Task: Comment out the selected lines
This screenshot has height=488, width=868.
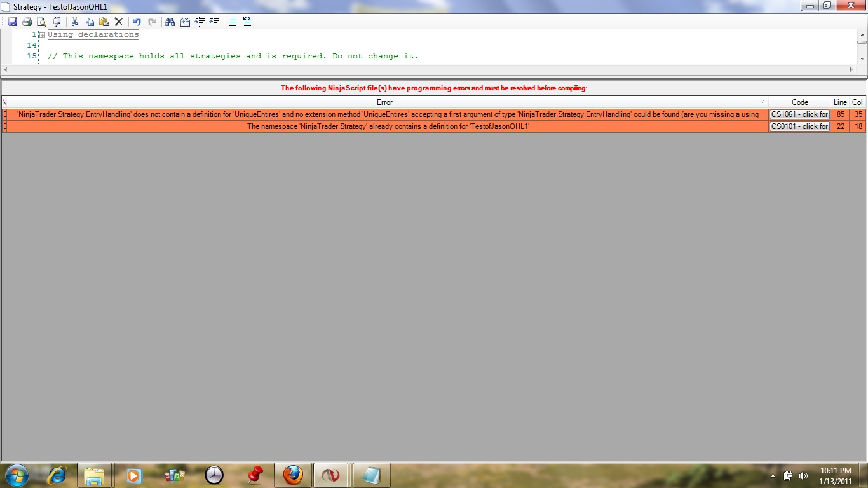Action: click(233, 22)
